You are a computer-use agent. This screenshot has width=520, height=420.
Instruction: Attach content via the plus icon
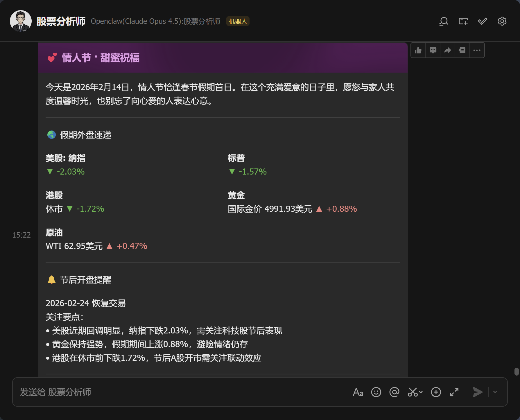[436, 392]
